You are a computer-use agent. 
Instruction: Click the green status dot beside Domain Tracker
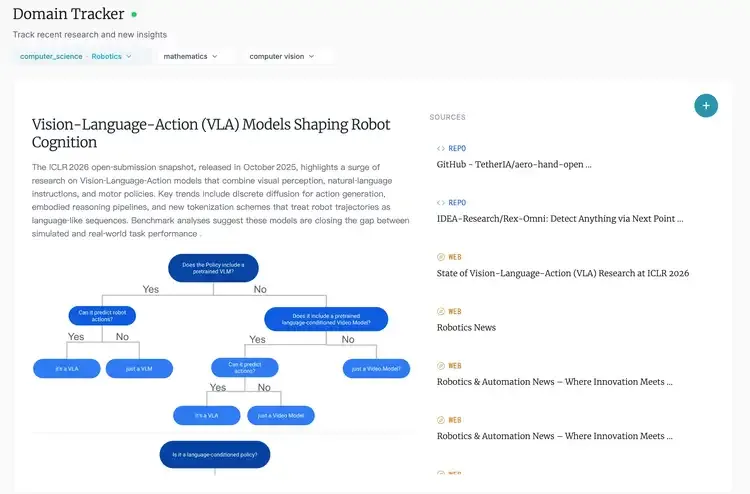tap(134, 15)
